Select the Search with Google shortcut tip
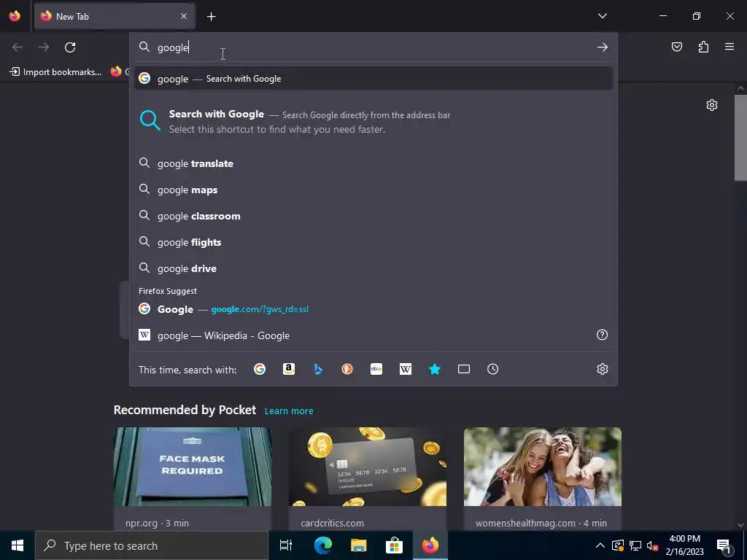 [373, 122]
